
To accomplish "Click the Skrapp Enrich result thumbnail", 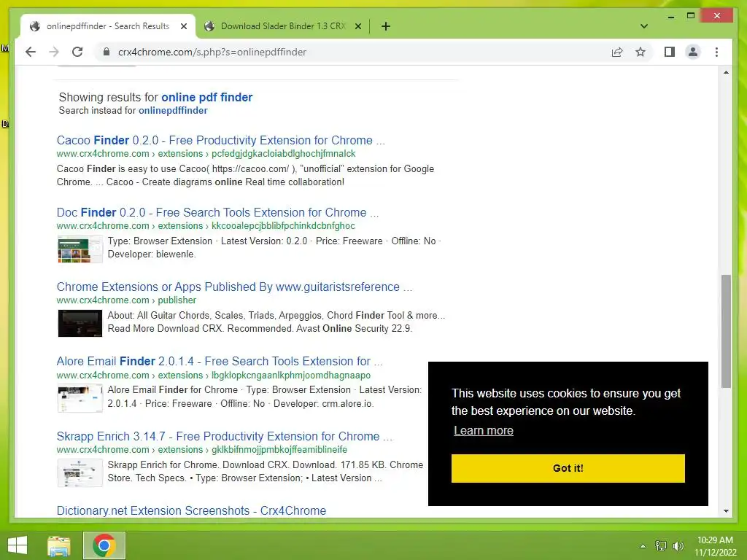I will (80, 472).
